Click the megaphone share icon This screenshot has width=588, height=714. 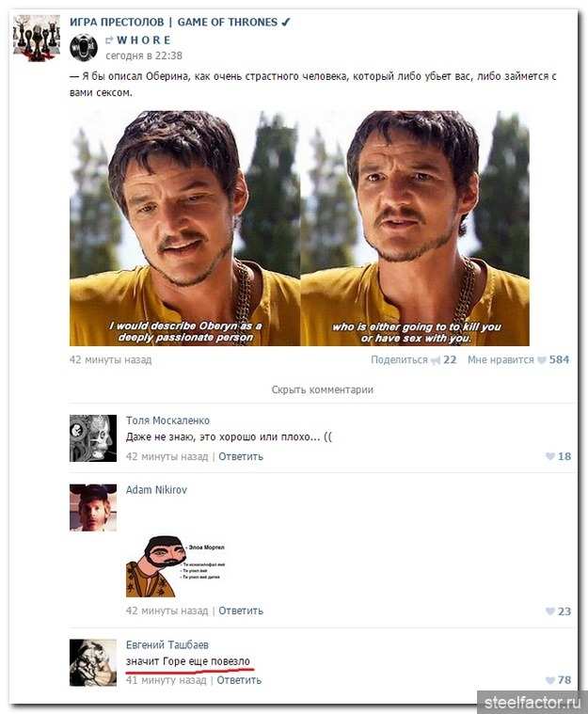(436, 360)
